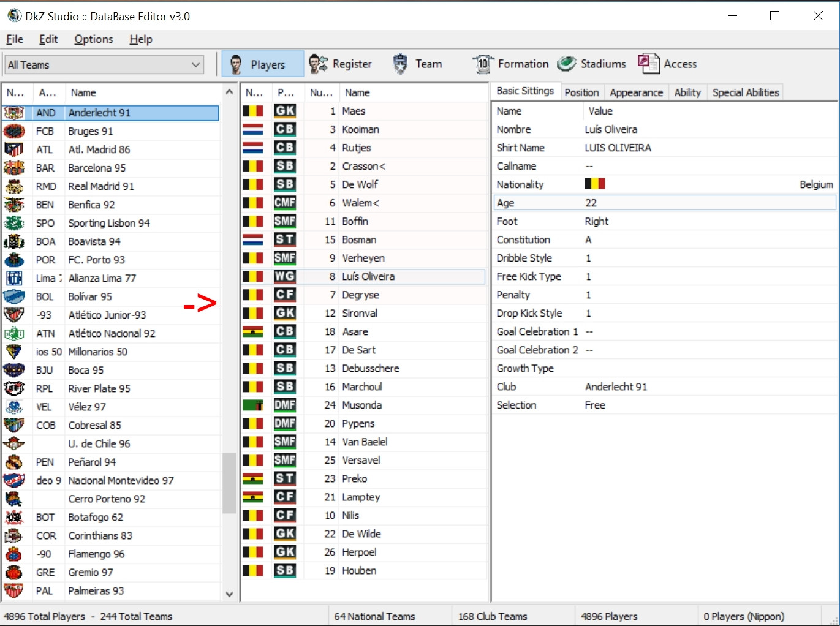The width and height of the screenshot is (840, 626).
Task: Click the team list scrollbar thumb
Action: click(229, 483)
